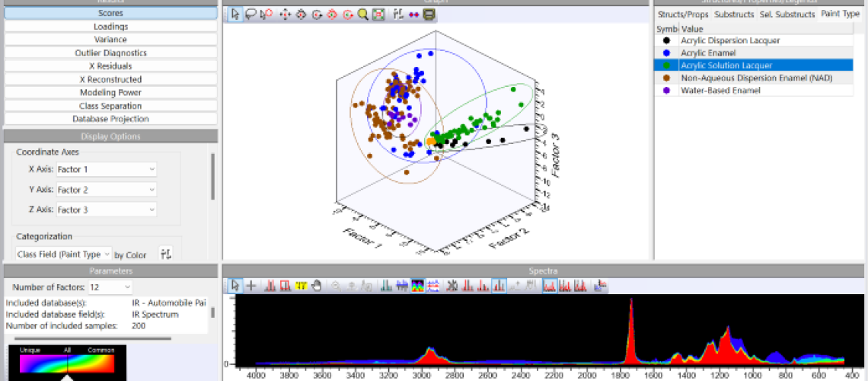Open the Class Separation view
This screenshot has height=381, width=868.
(110, 106)
